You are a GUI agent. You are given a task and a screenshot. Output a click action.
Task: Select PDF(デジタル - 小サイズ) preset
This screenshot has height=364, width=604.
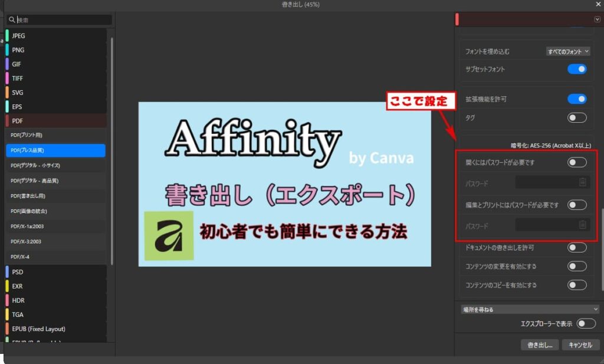(x=35, y=165)
